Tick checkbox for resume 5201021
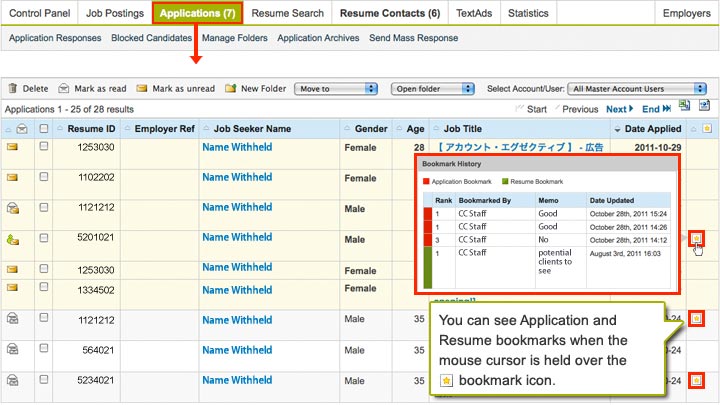This screenshot has width=720, height=405. click(x=44, y=238)
